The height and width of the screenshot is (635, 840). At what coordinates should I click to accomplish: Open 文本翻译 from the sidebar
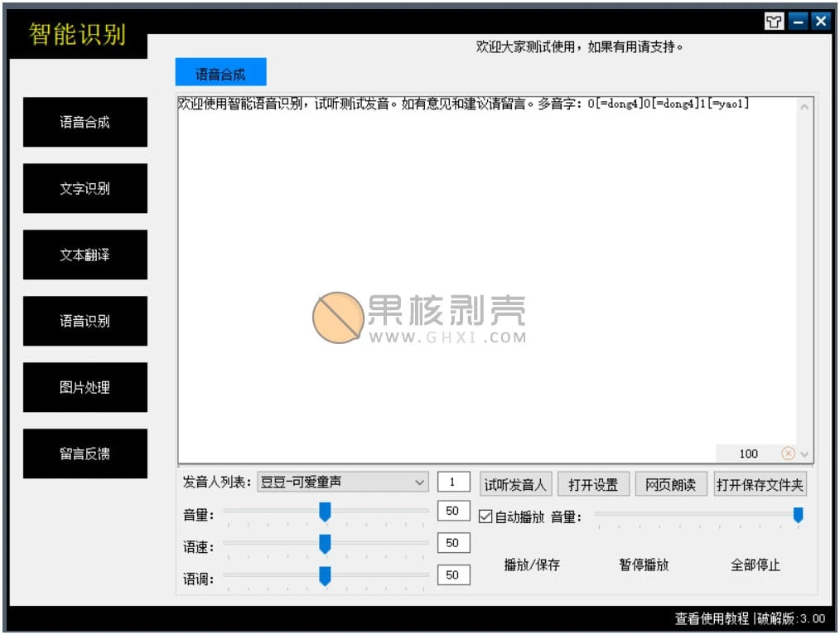coord(85,255)
